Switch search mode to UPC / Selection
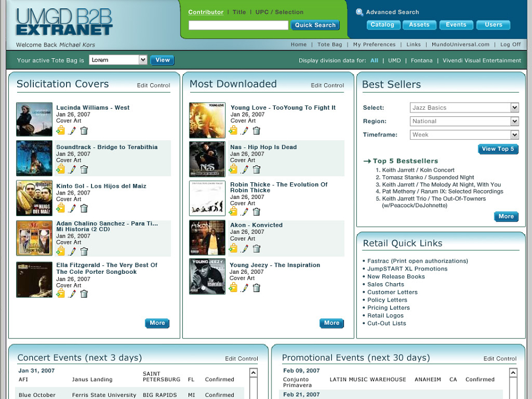Screen dimensions: 532x399 [279, 12]
